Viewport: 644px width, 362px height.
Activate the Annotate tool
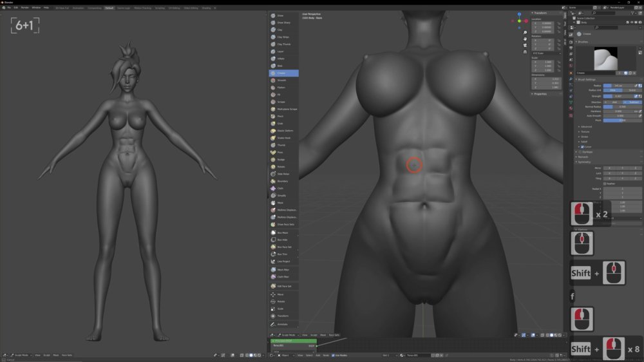click(283, 324)
